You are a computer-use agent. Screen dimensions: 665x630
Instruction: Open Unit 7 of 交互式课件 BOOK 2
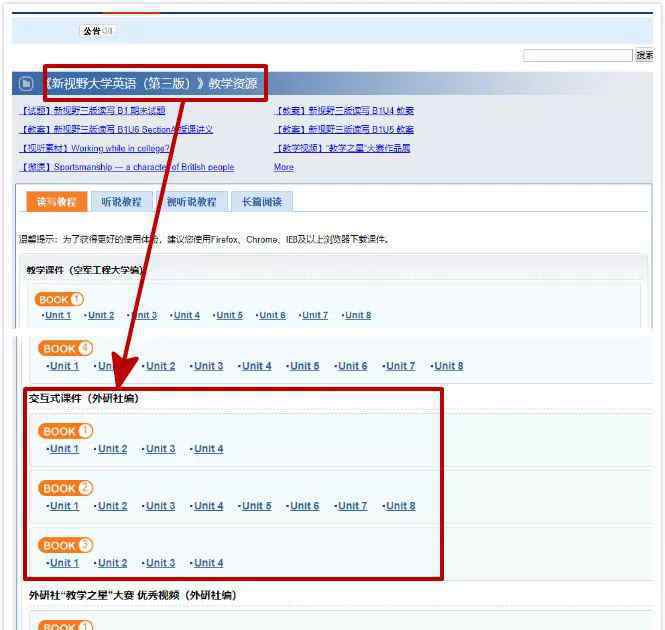pyautogui.click(x=352, y=506)
